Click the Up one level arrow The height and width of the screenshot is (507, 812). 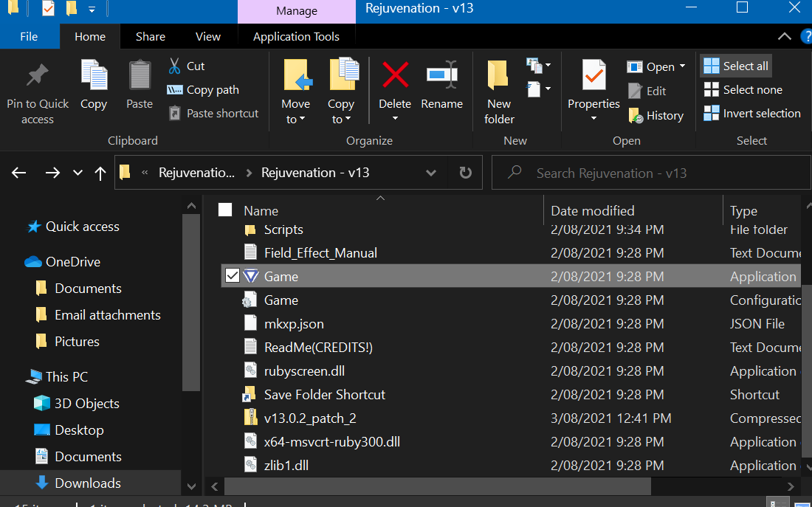click(100, 173)
